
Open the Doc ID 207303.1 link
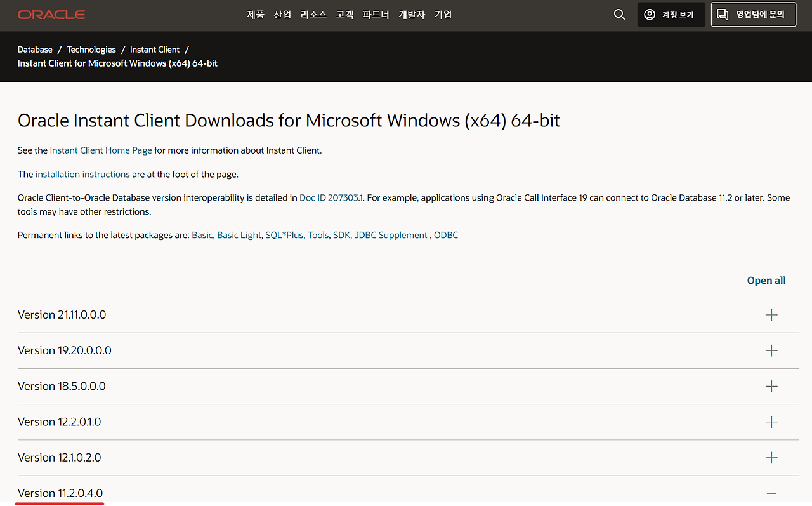pyautogui.click(x=332, y=197)
